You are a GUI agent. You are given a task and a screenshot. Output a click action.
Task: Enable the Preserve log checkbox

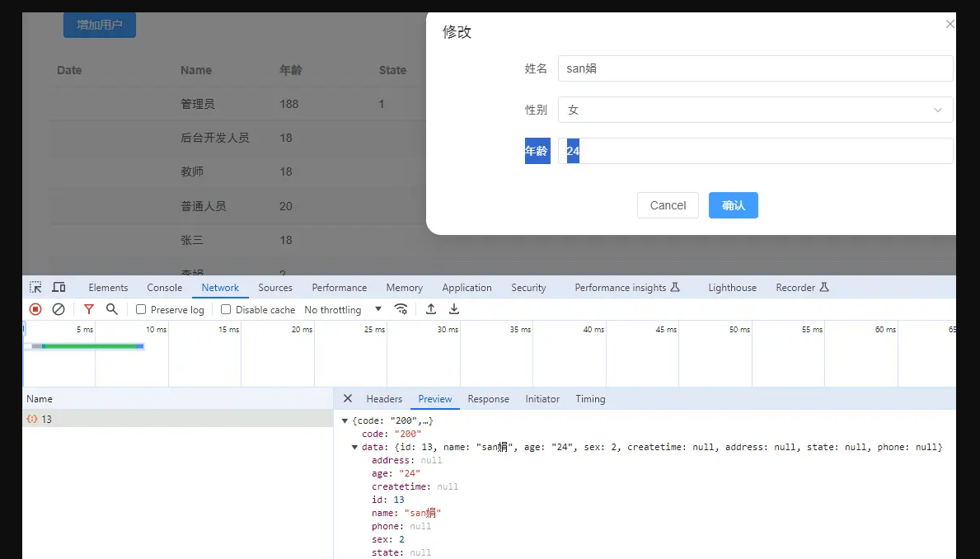coord(141,309)
